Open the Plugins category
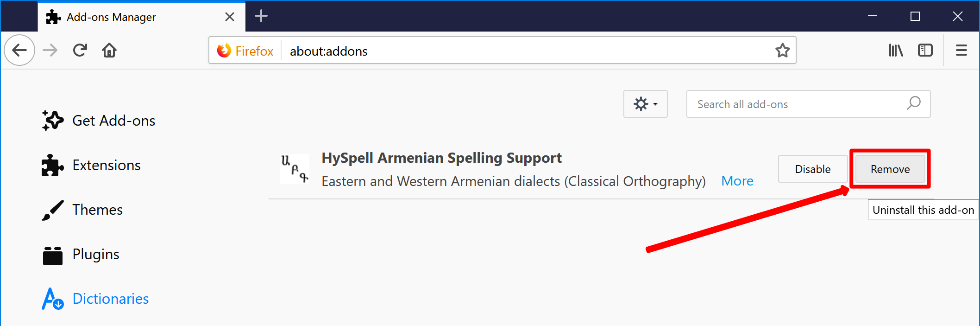The width and height of the screenshot is (980, 326). (81, 254)
